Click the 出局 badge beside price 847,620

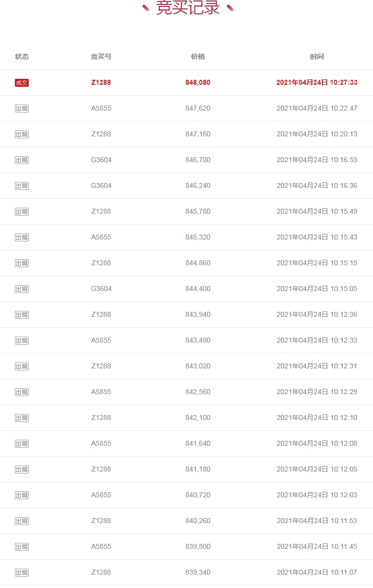pos(22,109)
